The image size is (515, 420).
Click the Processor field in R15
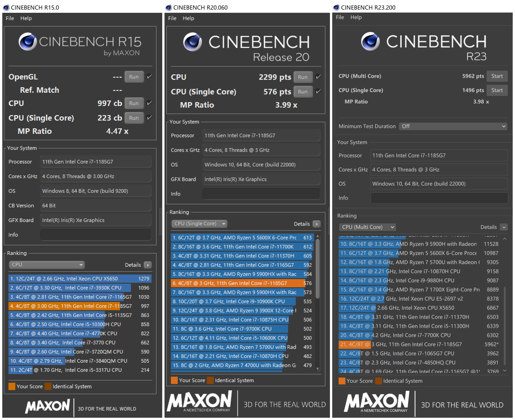[x=96, y=162]
